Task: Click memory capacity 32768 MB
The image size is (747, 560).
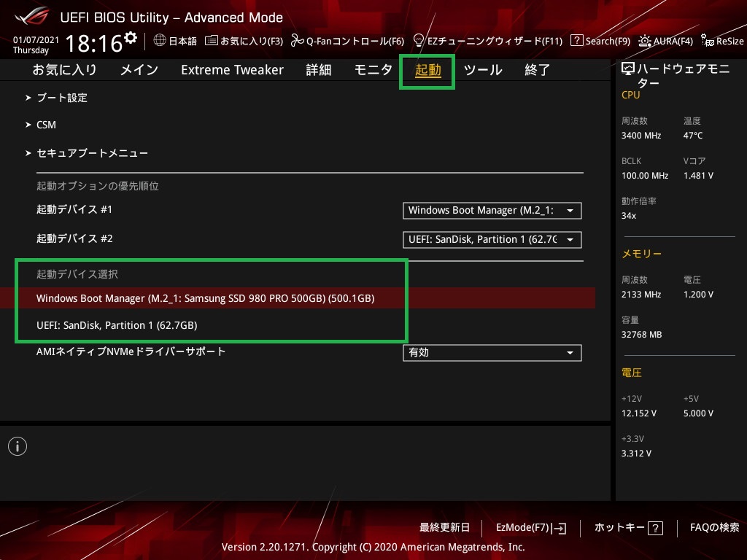Action: [641, 335]
